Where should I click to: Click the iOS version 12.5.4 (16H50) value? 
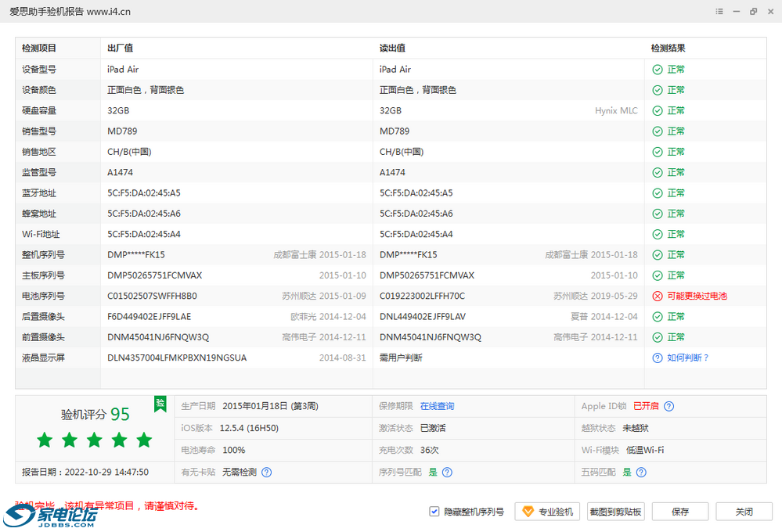(x=249, y=428)
